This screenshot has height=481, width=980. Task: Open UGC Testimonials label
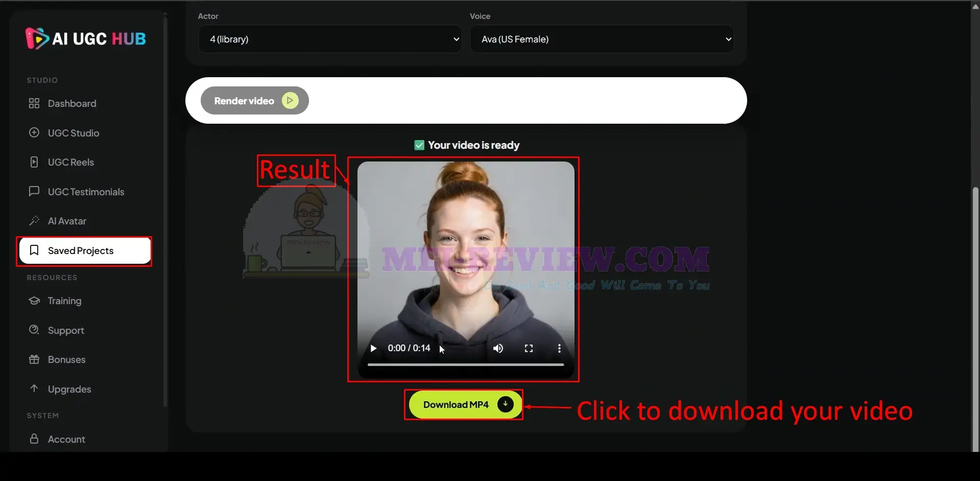click(x=86, y=192)
